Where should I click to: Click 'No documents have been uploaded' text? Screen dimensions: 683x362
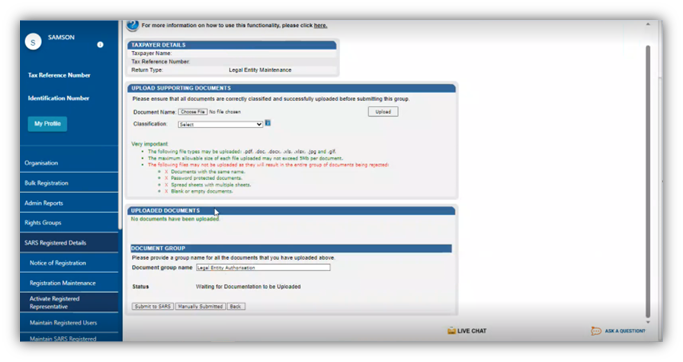[175, 219]
